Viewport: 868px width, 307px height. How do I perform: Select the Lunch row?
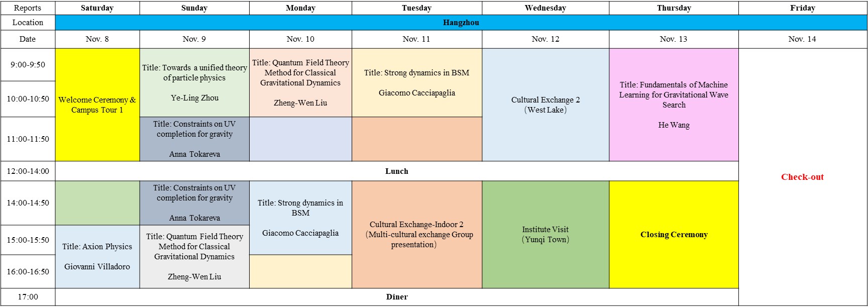pyautogui.click(x=396, y=171)
